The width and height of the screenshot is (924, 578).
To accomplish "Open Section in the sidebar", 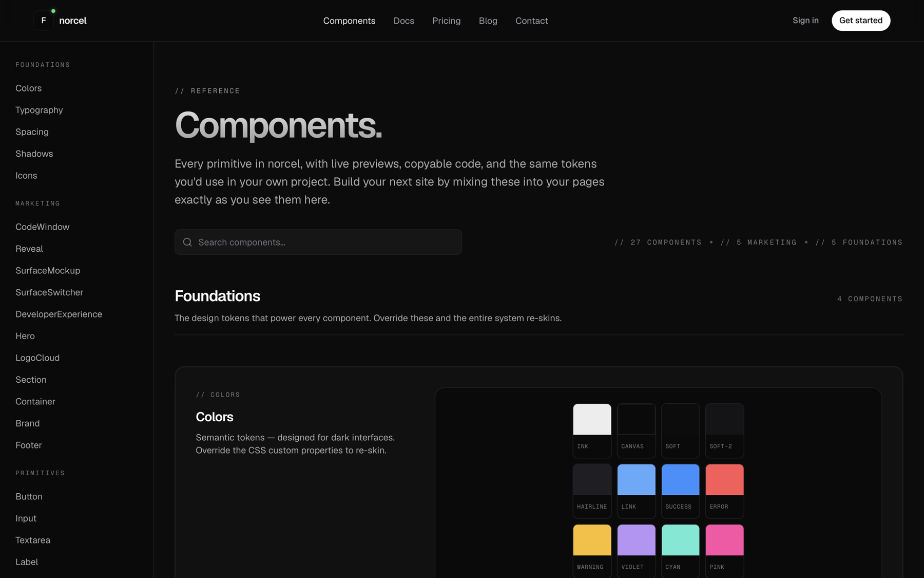I will [x=31, y=380].
